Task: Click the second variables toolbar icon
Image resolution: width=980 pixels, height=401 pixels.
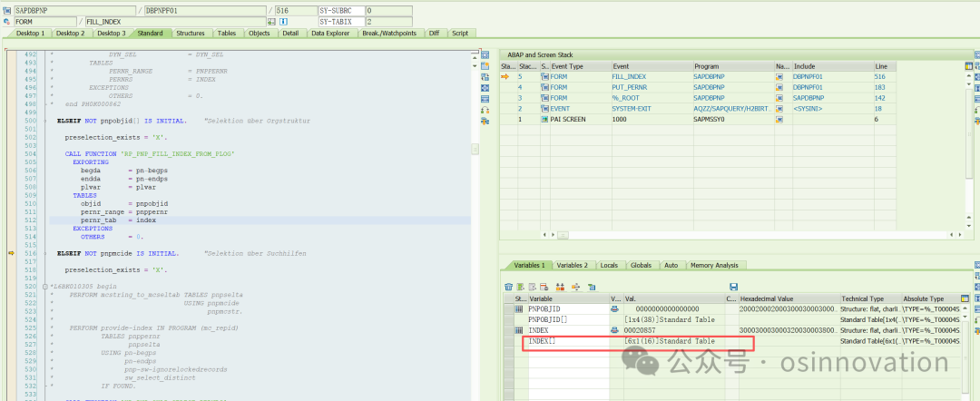Action: (x=520, y=287)
